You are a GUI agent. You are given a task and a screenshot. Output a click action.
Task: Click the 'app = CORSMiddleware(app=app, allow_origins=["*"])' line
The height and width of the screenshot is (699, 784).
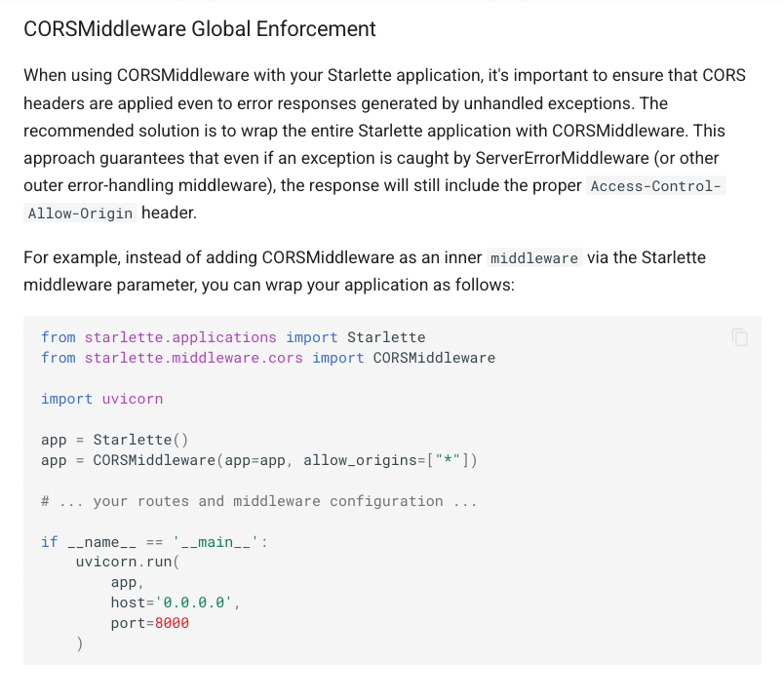pyautogui.click(x=259, y=460)
